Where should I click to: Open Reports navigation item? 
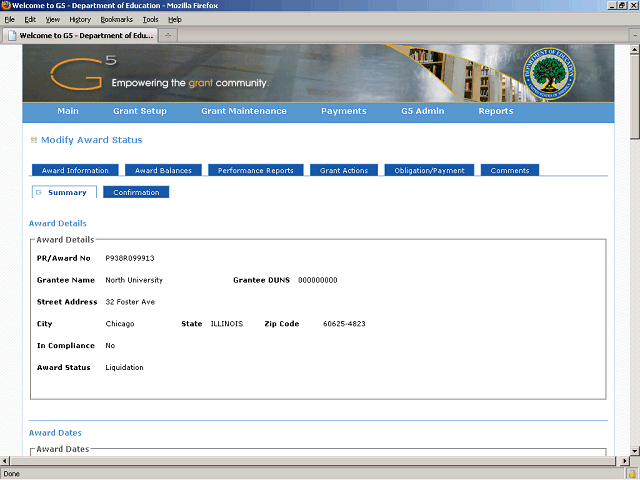click(496, 111)
